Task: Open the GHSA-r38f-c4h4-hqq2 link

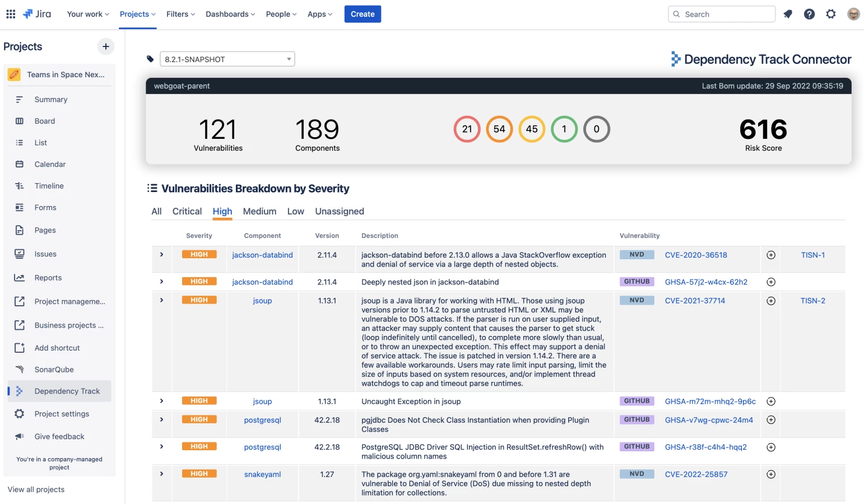Action: tap(706, 447)
